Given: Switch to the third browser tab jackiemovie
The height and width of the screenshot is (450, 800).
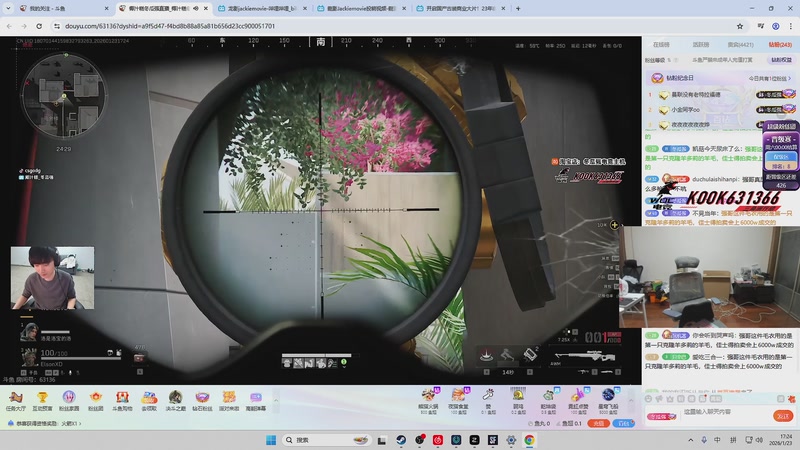Looking at the screenshot, I should tap(262, 8).
